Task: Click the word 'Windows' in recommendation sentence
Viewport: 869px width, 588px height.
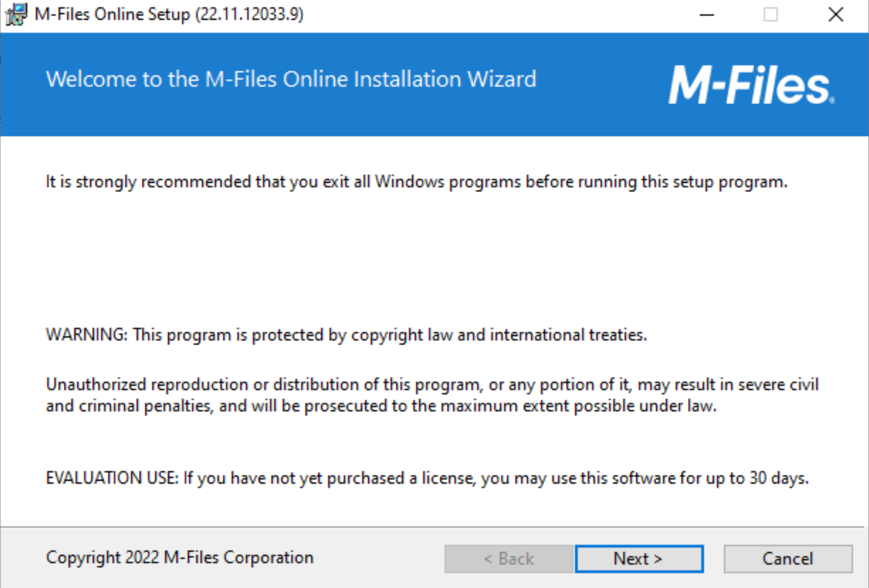Action: point(409,182)
